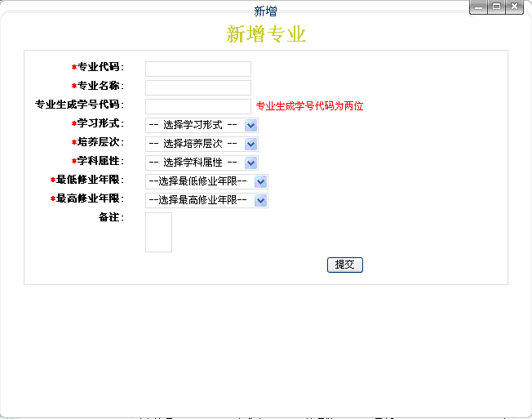The height and width of the screenshot is (419, 532).
Task: Click the 备注 label
Action: [111, 217]
